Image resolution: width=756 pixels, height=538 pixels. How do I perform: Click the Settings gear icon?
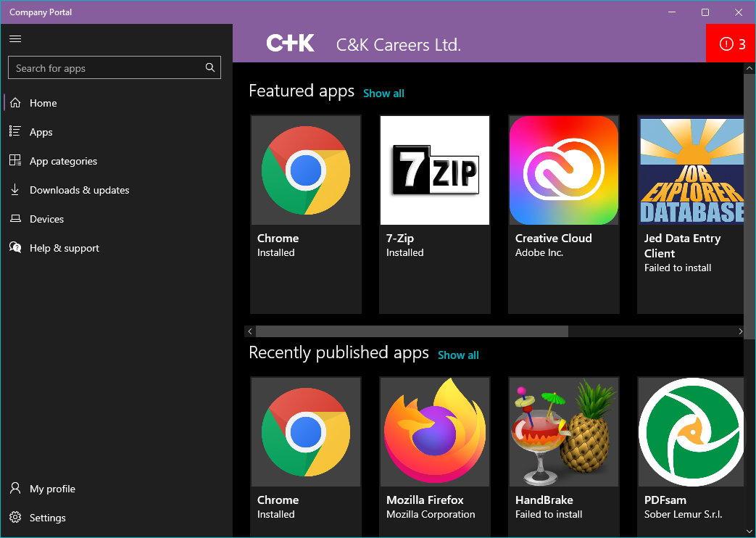tap(15, 517)
